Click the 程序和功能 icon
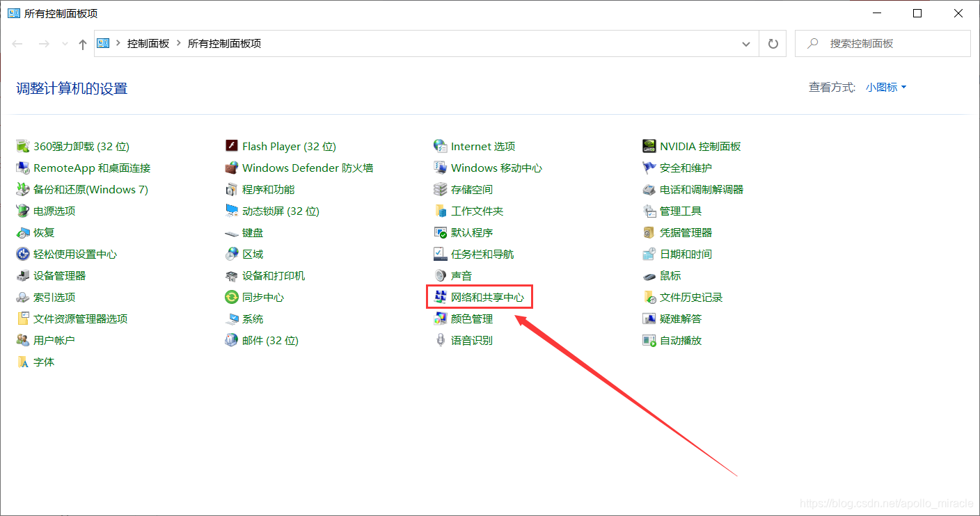This screenshot has width=980, height=516. (x=232, y=189)
